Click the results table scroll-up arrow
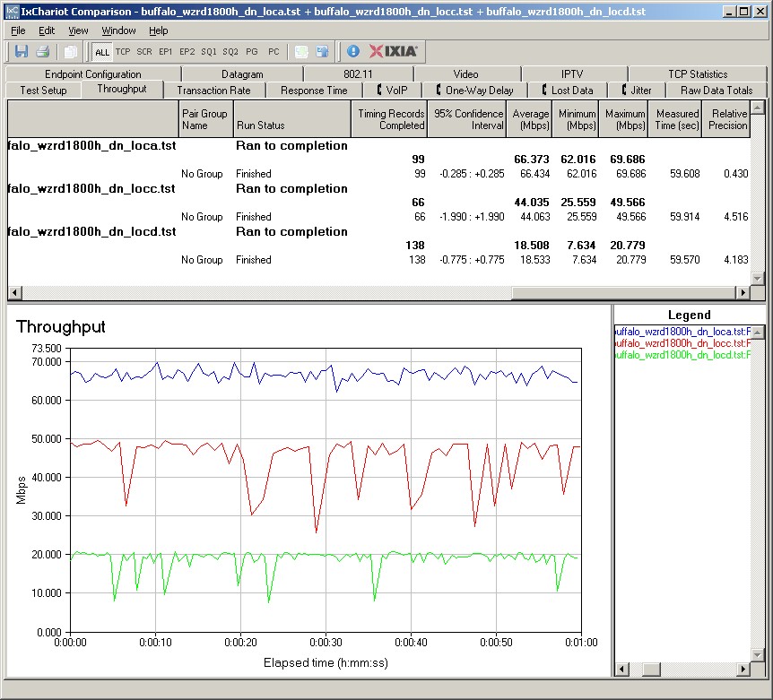Image resolution: width=773 pixels, height=700 pixels. [x=757, y=107]
